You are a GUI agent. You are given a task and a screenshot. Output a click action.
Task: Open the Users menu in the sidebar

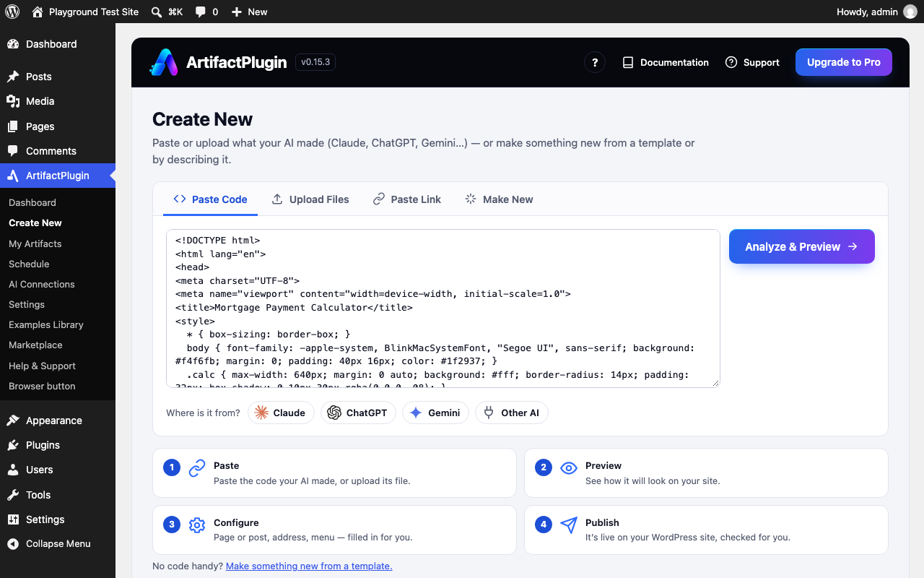pyautogui.click(x=58, y=470)
